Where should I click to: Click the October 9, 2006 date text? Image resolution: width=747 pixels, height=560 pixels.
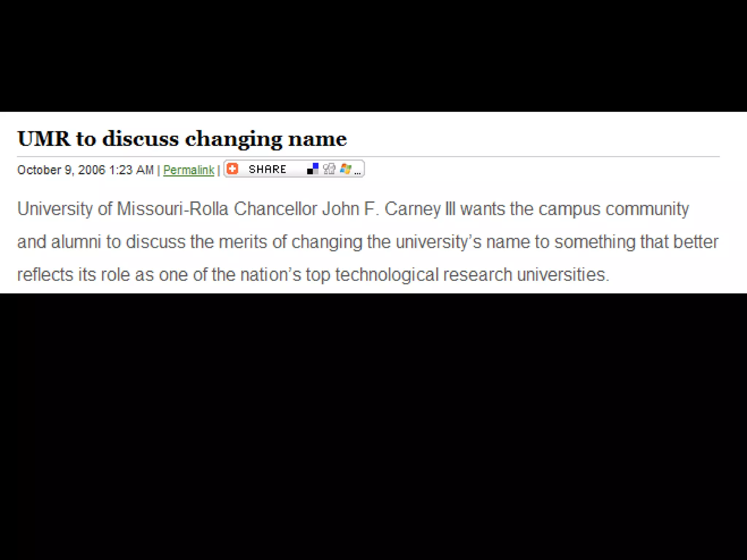point(61,170)
